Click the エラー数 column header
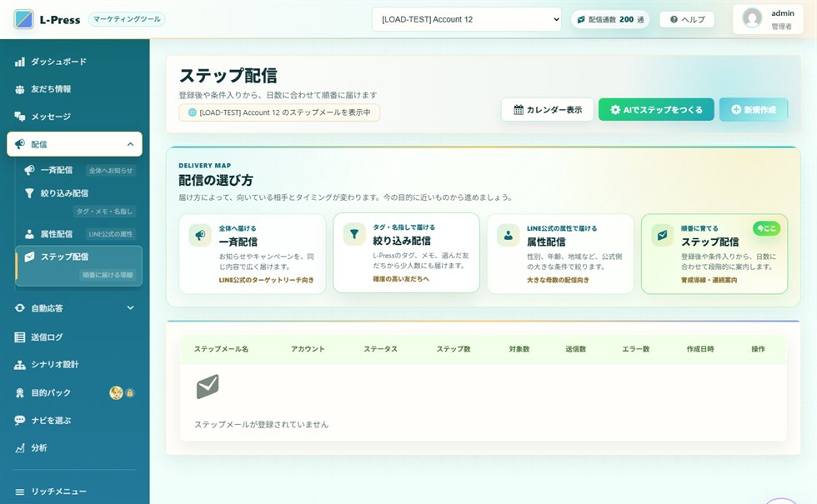 635,349
